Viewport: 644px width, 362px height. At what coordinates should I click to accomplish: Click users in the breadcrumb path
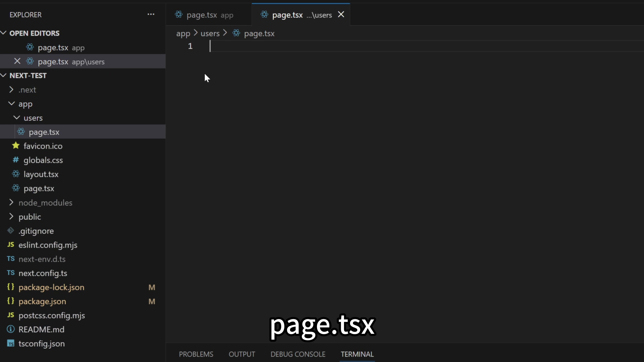(x=210, y=34)
